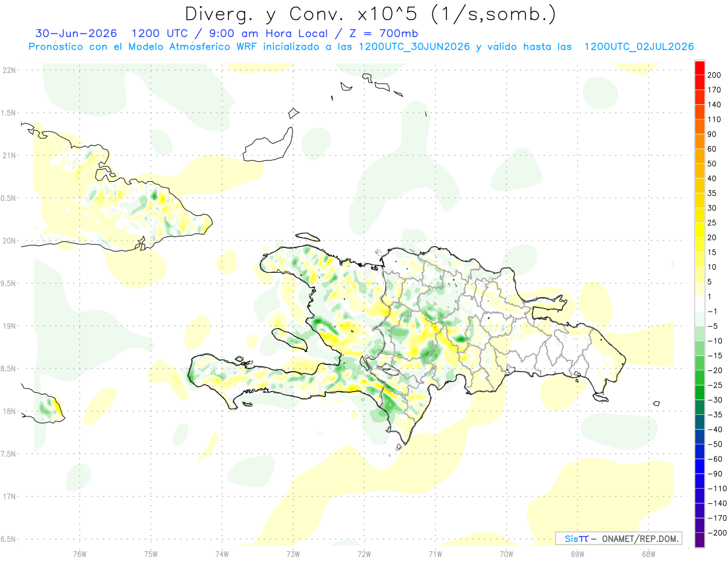The height and width of the screenshot is (562, 728).
Task: Click the '69W' longitude label
Action: pos(578,554)
